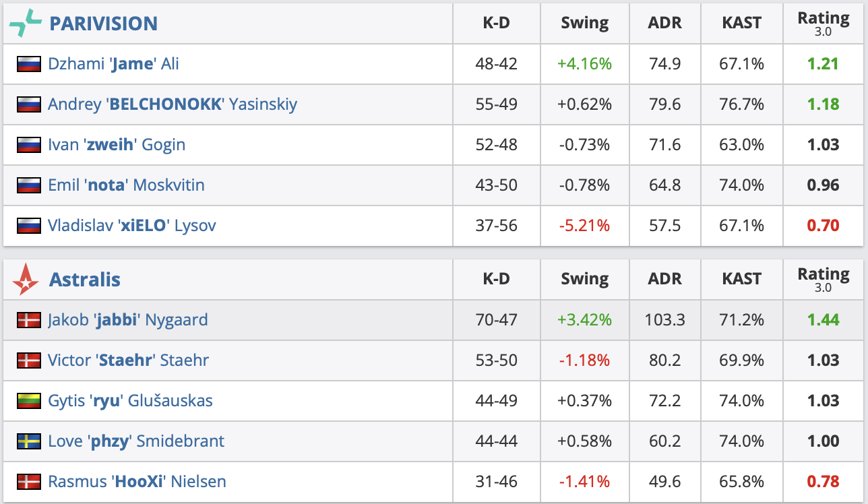Open Emil 'nota' Moskvitin's player profile
868x504 pixels.
126,185
